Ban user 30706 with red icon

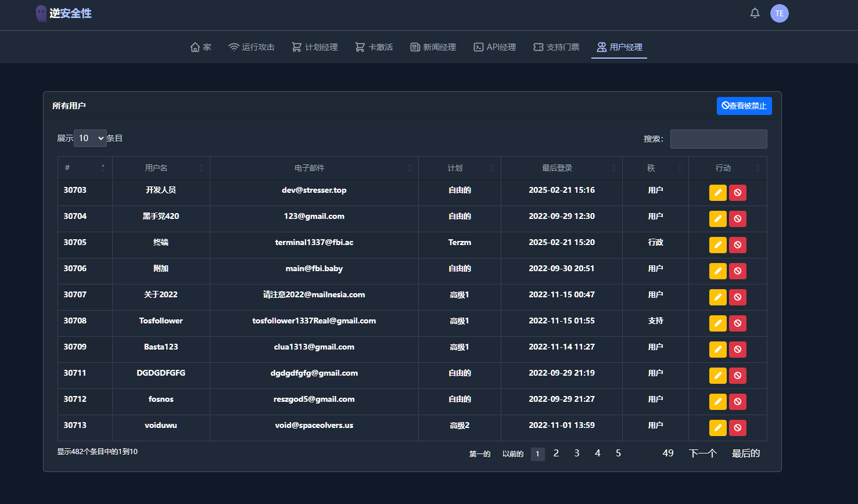738,271
